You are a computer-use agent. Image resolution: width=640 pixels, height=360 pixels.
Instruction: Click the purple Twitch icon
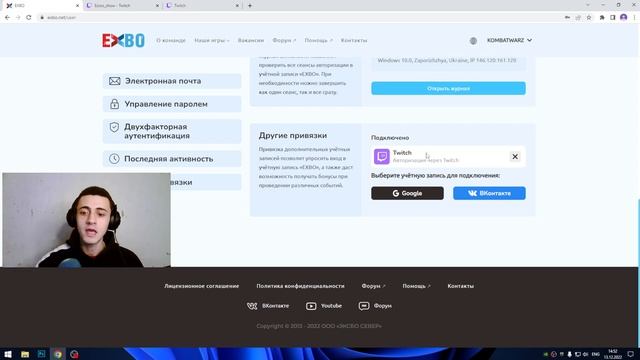382,156
